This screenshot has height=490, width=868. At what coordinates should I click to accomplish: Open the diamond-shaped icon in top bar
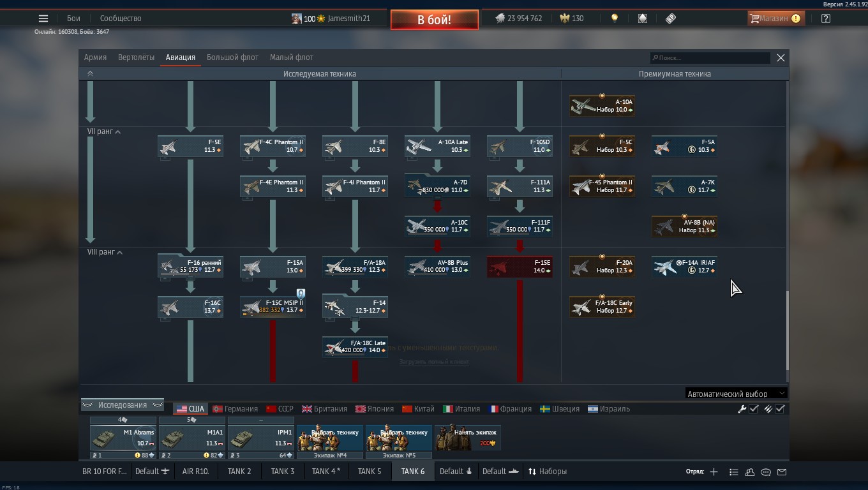[643, 19]
